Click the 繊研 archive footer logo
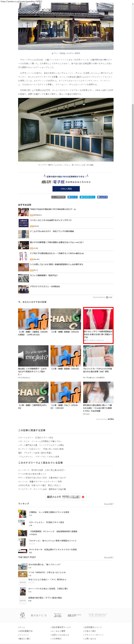Viewport: 134px width, 644px height. pos(74,615)
